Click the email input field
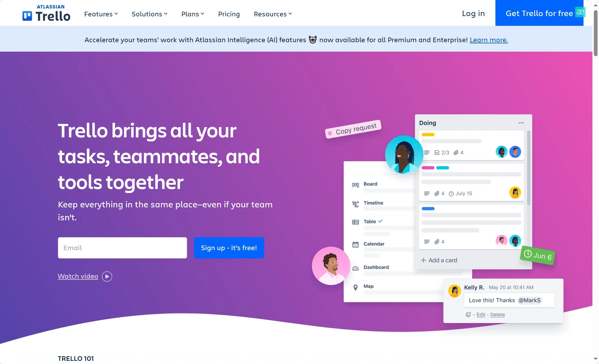The image size is (599, 364). (x=122, y=248)
